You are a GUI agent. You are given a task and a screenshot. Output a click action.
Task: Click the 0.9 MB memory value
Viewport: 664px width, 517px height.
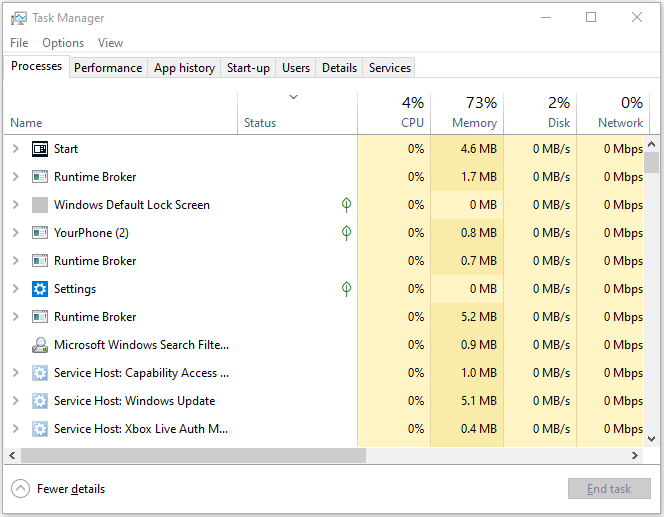pos(479,345)
